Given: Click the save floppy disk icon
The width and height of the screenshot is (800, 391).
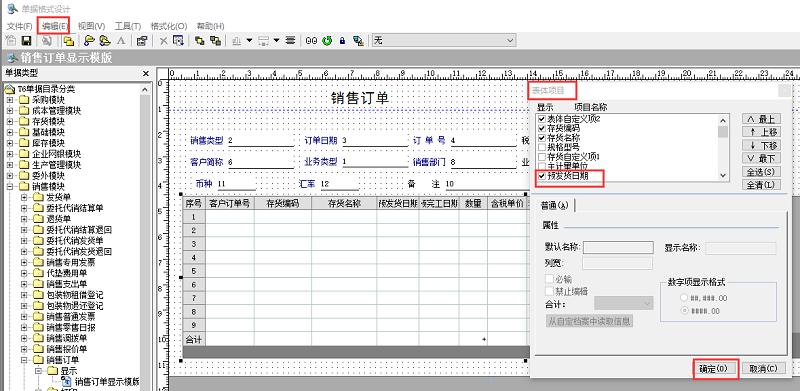Looking at the screenshot, I should [26, 40].
